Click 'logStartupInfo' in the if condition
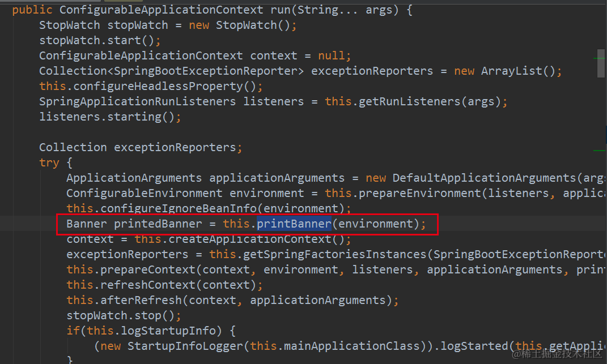The height and width of the screenshot is (364, 607). pyautogui.click(x=168, y=331)
